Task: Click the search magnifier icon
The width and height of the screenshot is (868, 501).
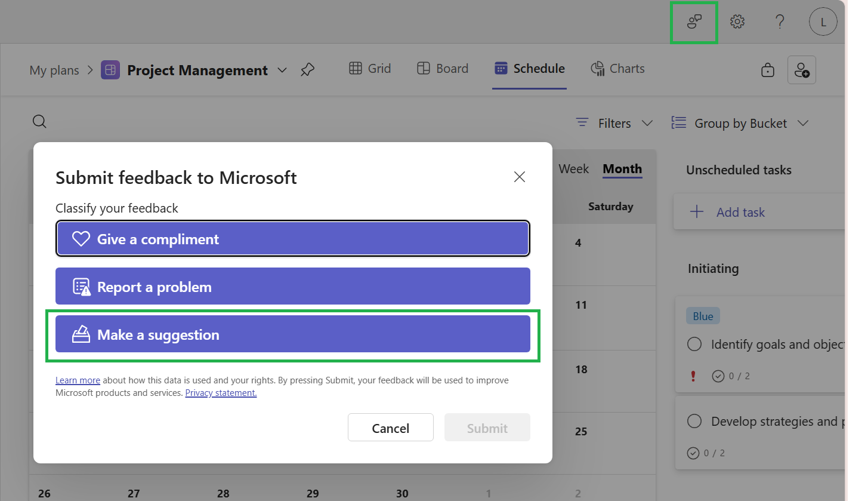Action: pyautogui.click(x=39, y=122)
